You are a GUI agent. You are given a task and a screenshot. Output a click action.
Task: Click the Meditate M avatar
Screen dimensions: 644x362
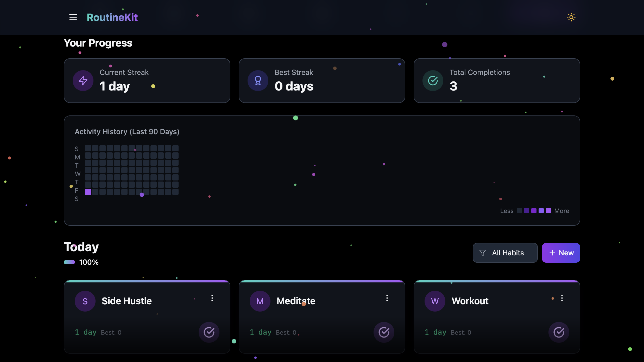click(260, 301)
